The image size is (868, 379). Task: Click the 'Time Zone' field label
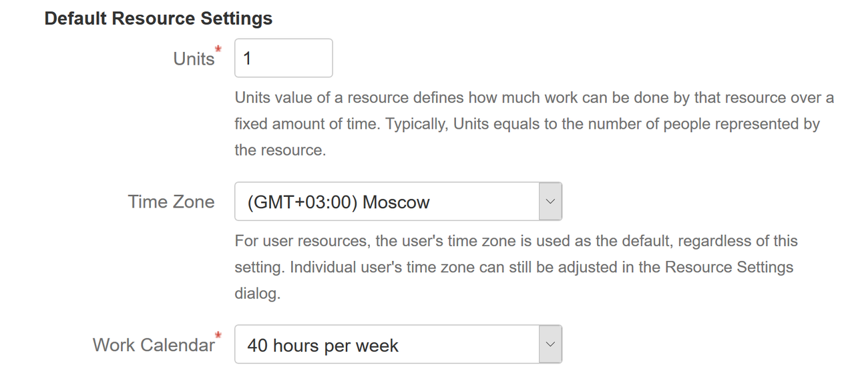pyautogui.click(x=172, y=202)
